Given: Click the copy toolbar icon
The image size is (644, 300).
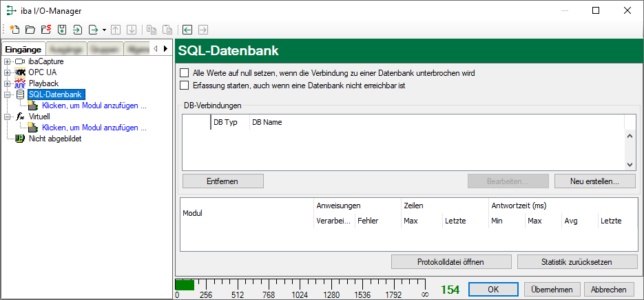Looking at the screenshot, I should tap(152, 30).
